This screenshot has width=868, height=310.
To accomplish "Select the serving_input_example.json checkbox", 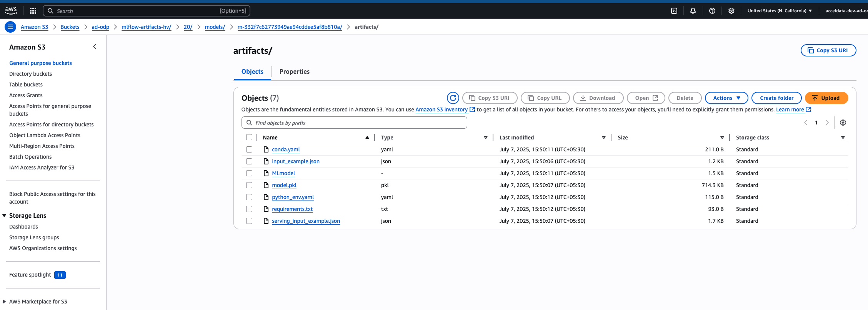I will [249, 221].
